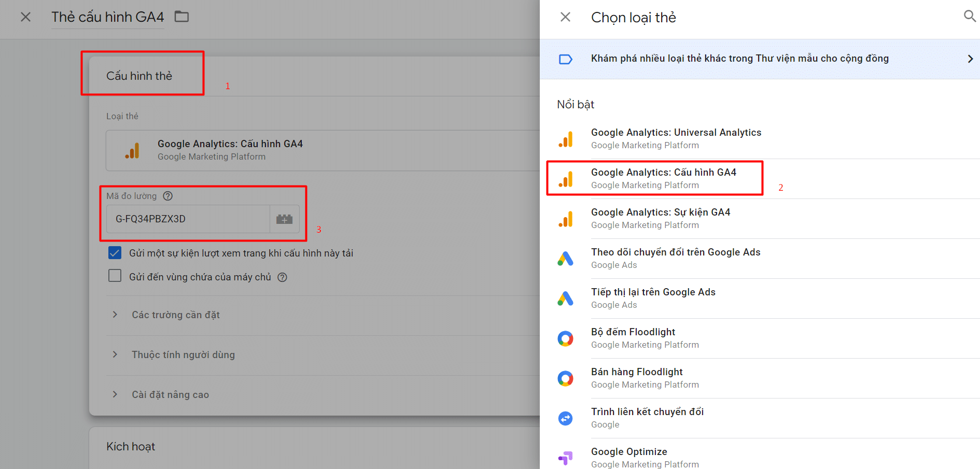
Task: Click the folder icon beside the tag name
Action: tap(181, 17)
